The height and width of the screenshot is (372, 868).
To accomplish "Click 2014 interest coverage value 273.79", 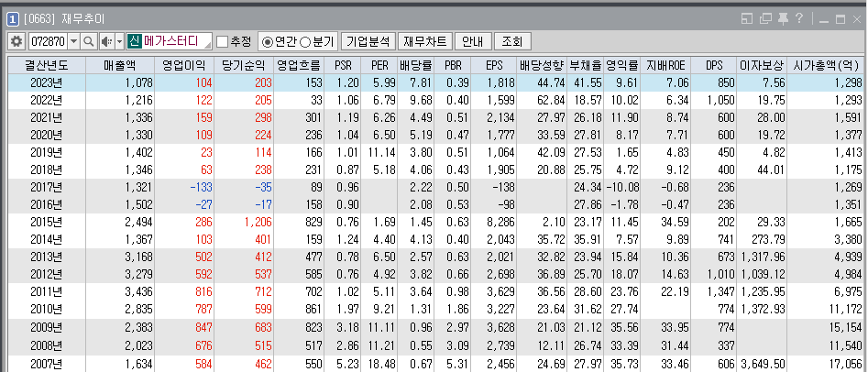I will (769, 240).
